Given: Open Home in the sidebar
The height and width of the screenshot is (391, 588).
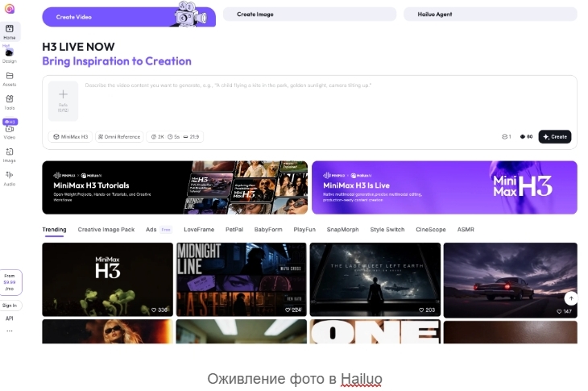Looking at the screenshot, I should [x=10, y=31].
